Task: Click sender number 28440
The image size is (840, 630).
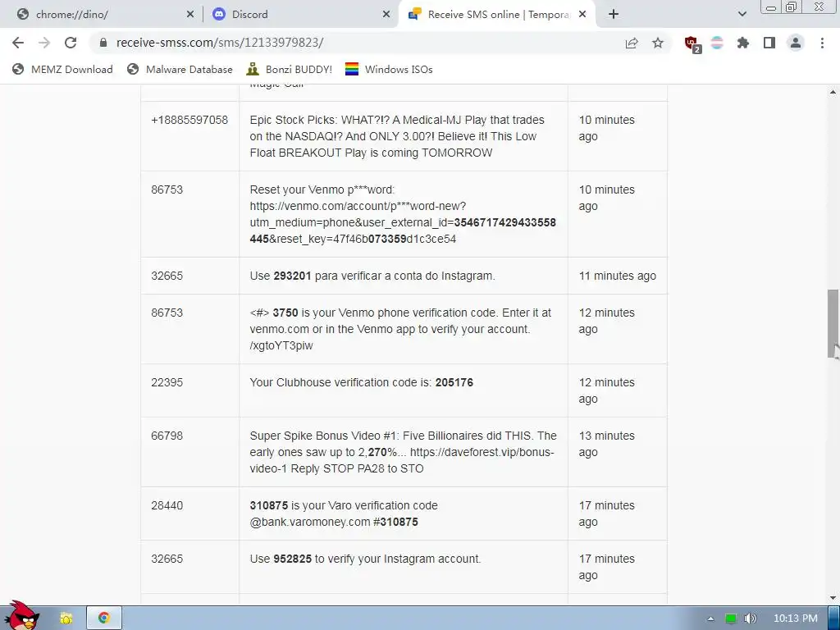Action: (x=167, y=505)
